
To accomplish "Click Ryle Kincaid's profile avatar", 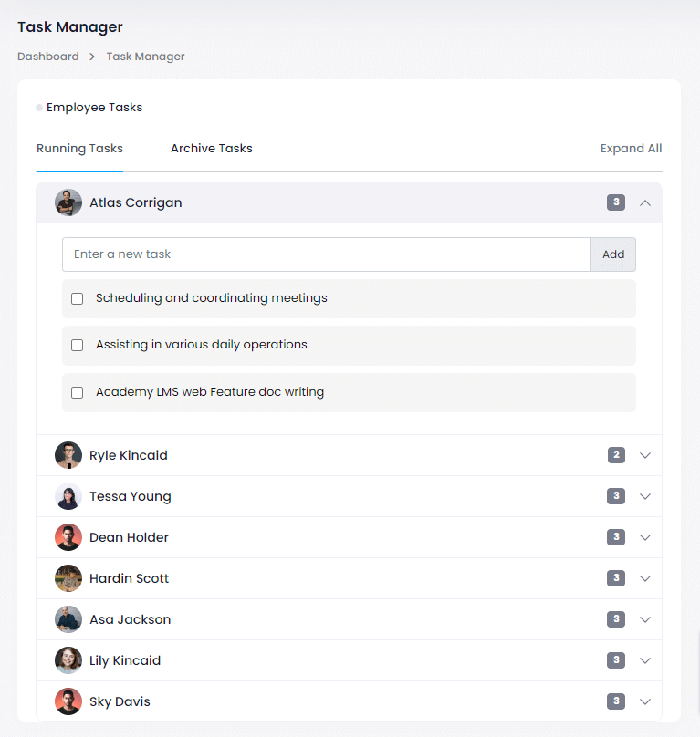I will coord(68,455).
